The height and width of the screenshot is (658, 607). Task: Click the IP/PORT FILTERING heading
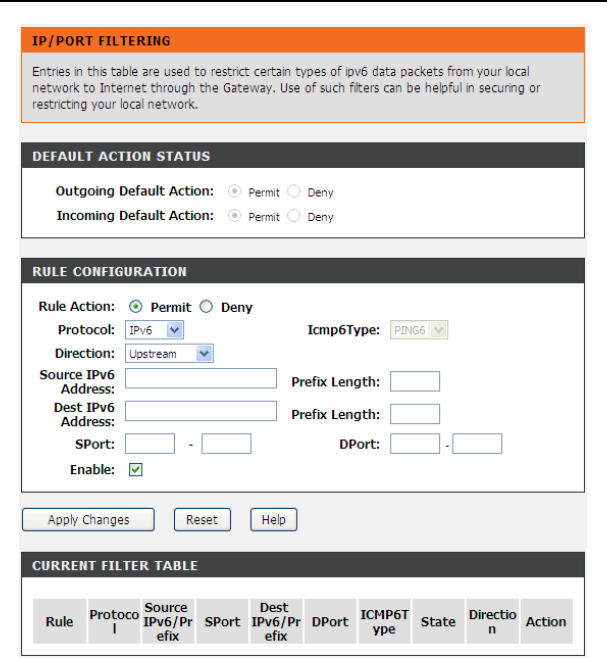[x=102, y=41]
